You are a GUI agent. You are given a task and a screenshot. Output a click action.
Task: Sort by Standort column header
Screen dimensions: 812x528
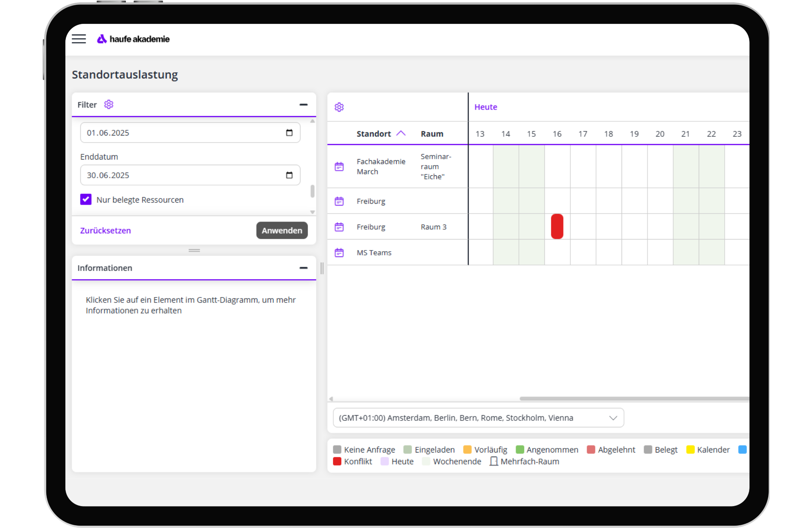click(x=374, y=134)
